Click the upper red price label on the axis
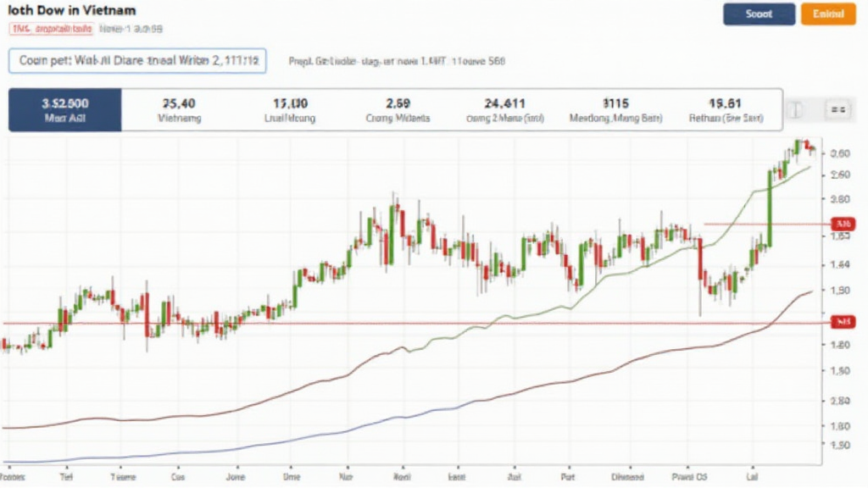Viewport: 868px width, 488px height. (x=841, y=224)
